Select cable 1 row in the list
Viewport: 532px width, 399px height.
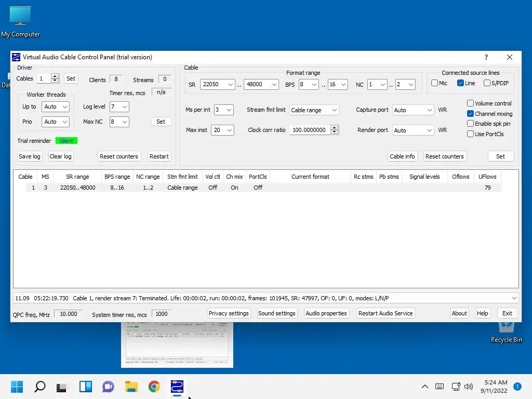coord(263,187)
